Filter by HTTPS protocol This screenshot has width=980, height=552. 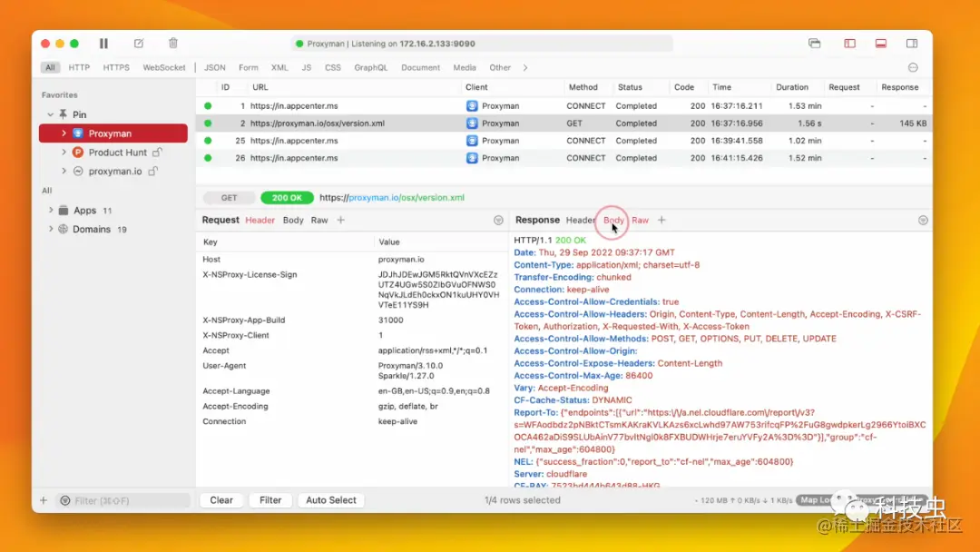116,67
